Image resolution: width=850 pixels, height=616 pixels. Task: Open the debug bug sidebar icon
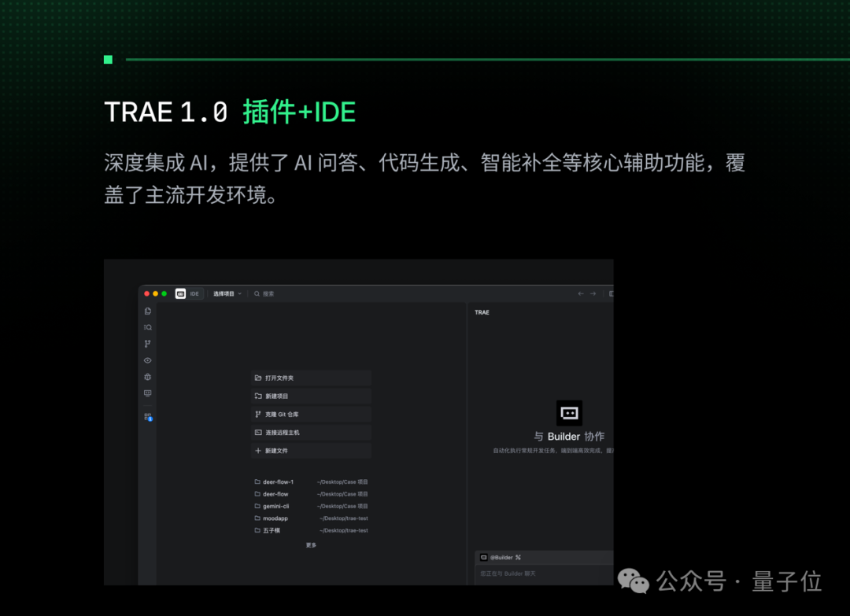[147, 377]
